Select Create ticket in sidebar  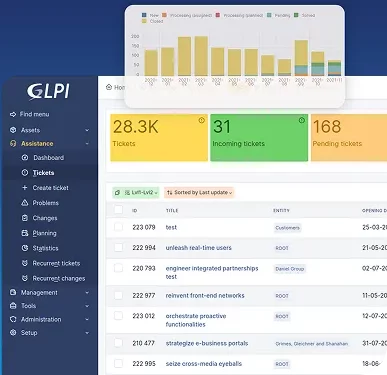[x=51, y=188]
